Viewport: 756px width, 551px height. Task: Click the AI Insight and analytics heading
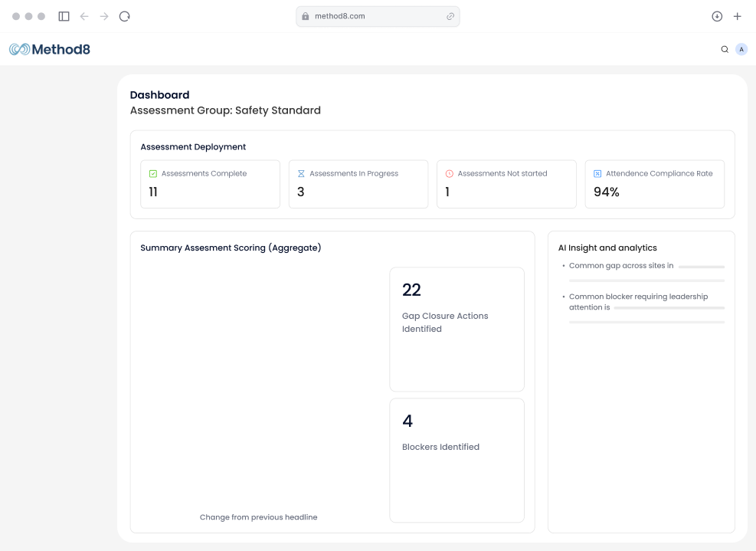pos(607,248)
